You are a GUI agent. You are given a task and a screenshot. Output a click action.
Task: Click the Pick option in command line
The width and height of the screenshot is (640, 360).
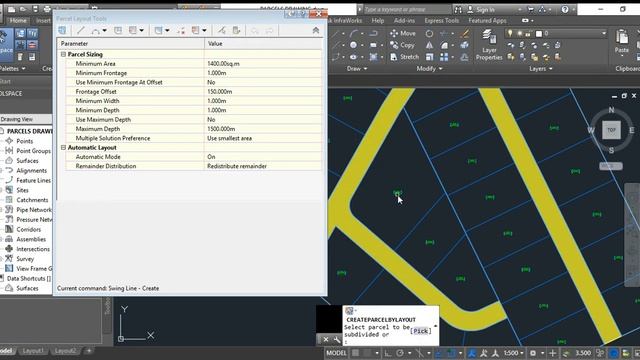coord(420,331)
